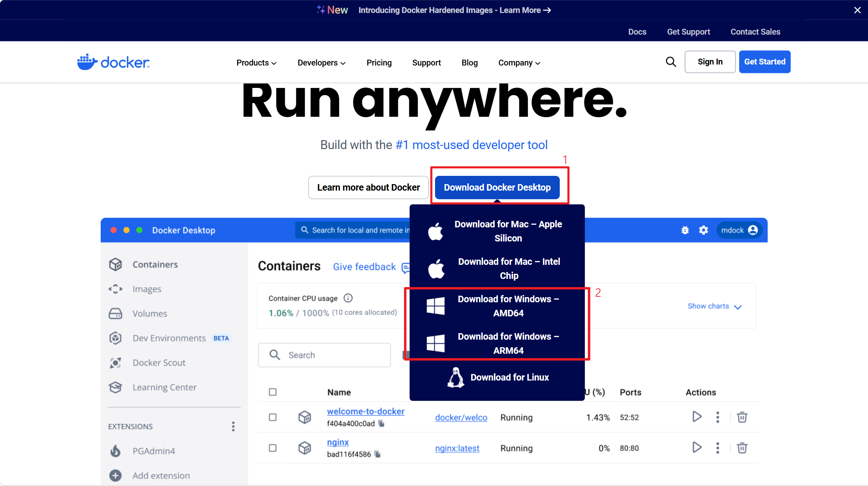The width and height of the screenshot is (868, 486).
Task: Copy the nginx container ID
Action: point(377,454)
